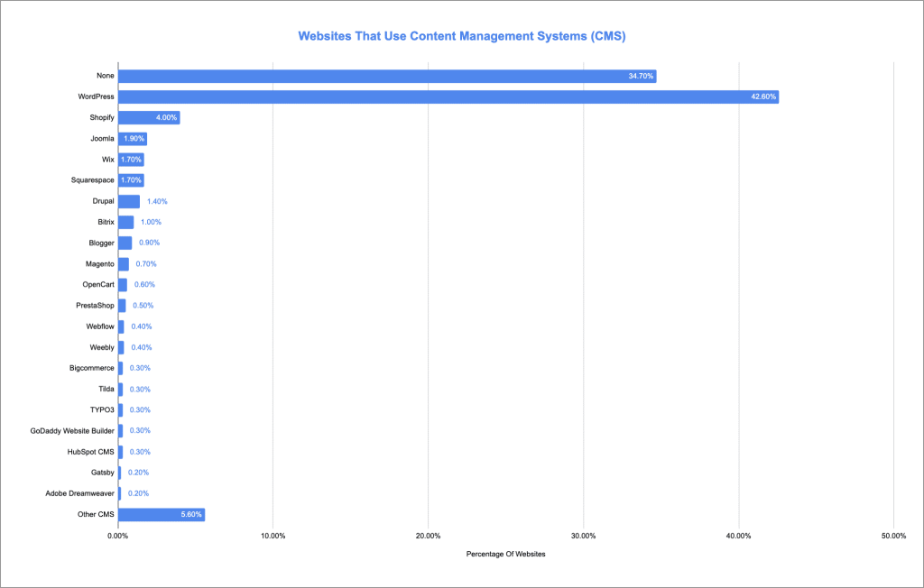This screenshot has height=588, width=924.
Task: Select the WordPress bar with 42.60%
Action: pyautogui.click(x=448, y=96)
